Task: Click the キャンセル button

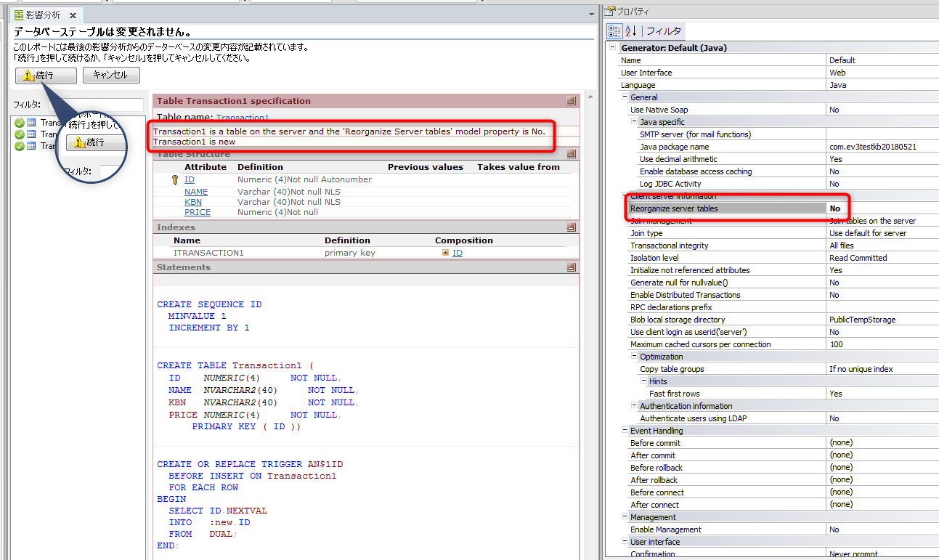Action: pos(111,76)
